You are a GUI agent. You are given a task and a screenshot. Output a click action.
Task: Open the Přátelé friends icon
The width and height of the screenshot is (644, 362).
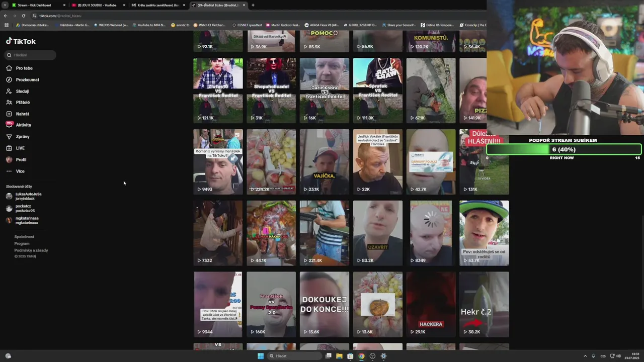coord(9,103)
